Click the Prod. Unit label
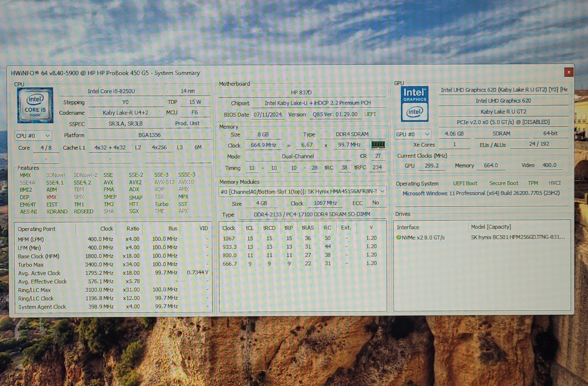This screenshot has width=588, height=386. [187, 123]
